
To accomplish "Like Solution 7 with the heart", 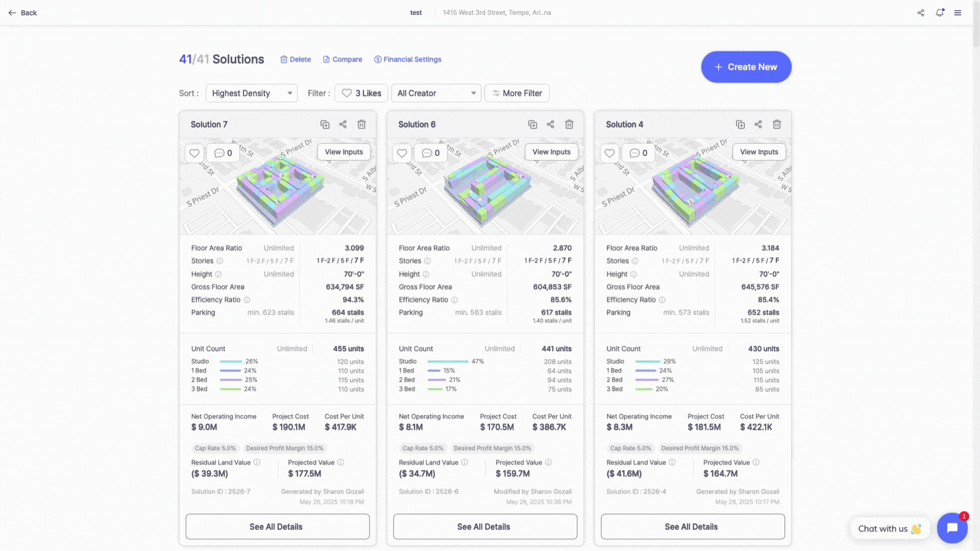I will point(194,153).
